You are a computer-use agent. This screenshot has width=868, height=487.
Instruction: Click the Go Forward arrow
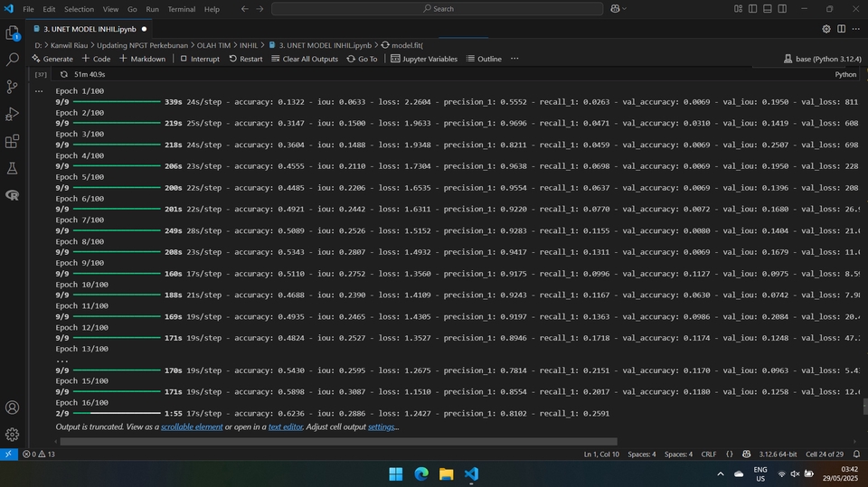click(259, 9)
